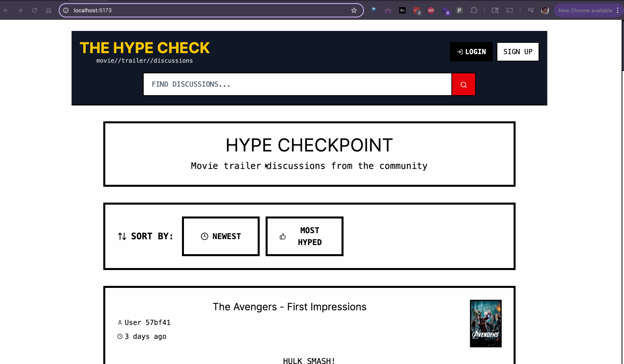Open the Chrome three-dot menu
The image size is (624, 364).
click(x=618, y=10)
